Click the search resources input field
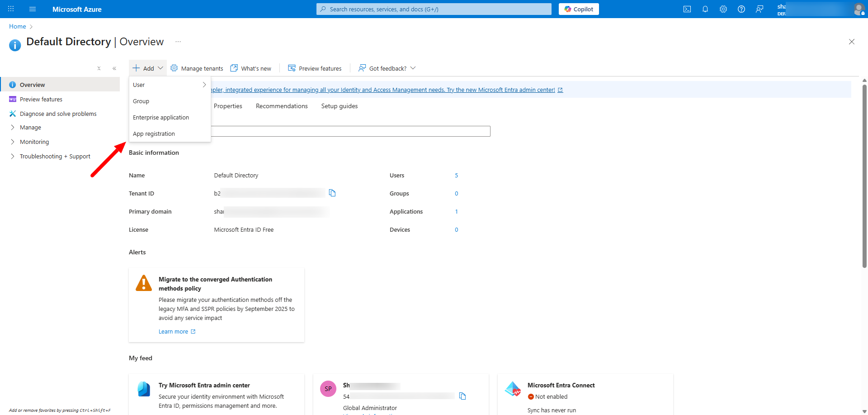Viewport: 868px width, 415px height. click(x=434, y=9)
